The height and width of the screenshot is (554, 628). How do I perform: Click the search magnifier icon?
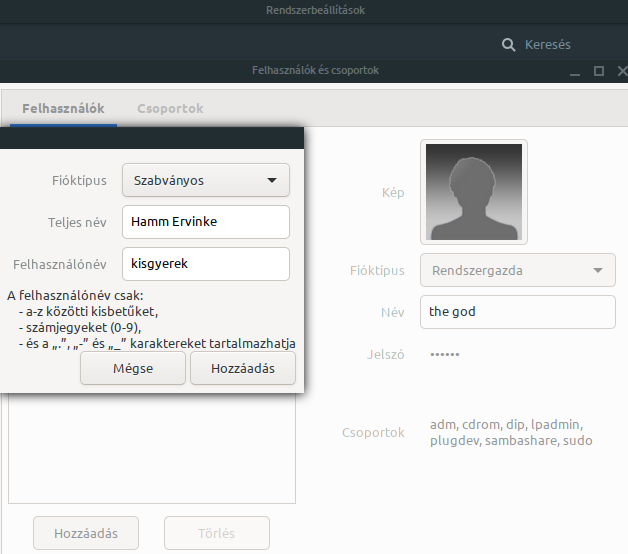pos(508,45)
